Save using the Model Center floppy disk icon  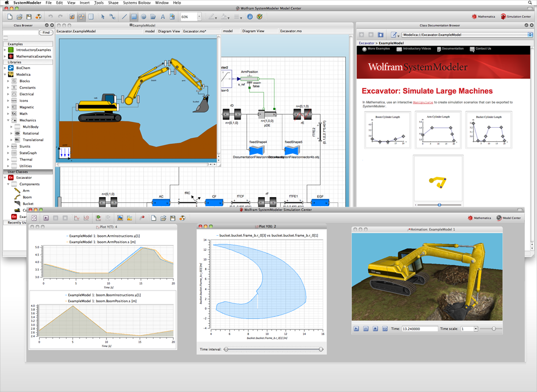[29, 17]
